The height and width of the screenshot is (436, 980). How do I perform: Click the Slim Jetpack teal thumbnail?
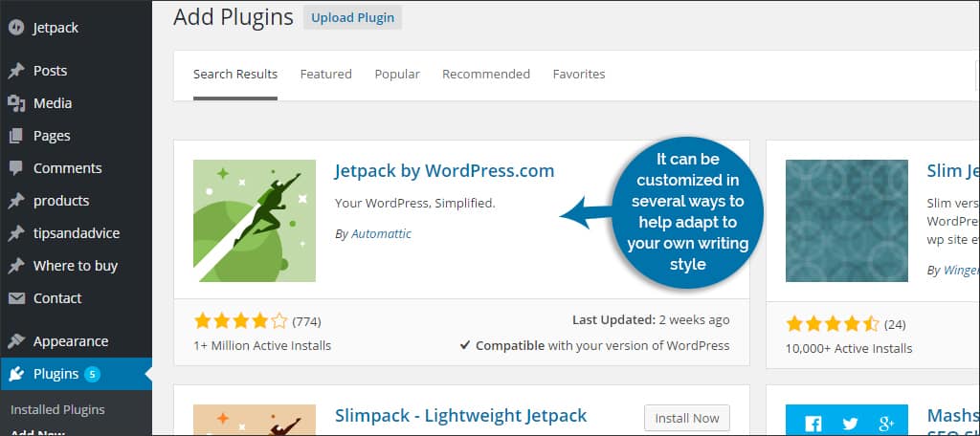point(847,221)
